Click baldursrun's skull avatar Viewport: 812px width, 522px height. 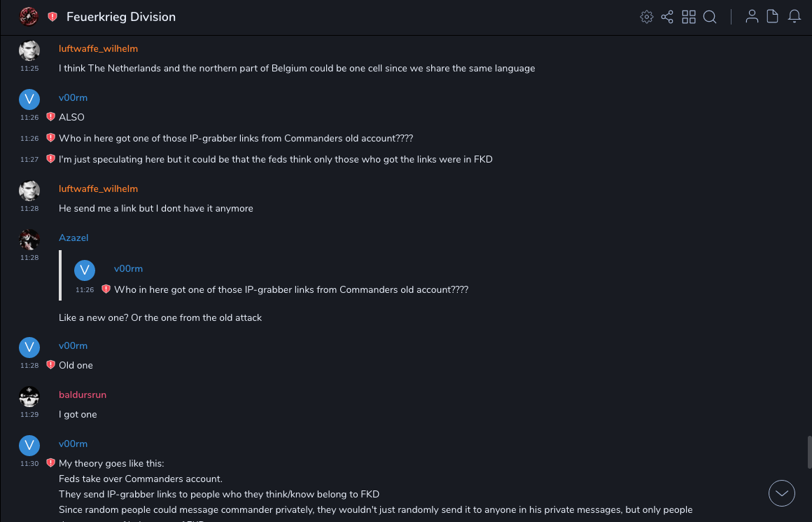tap(29, 397)
